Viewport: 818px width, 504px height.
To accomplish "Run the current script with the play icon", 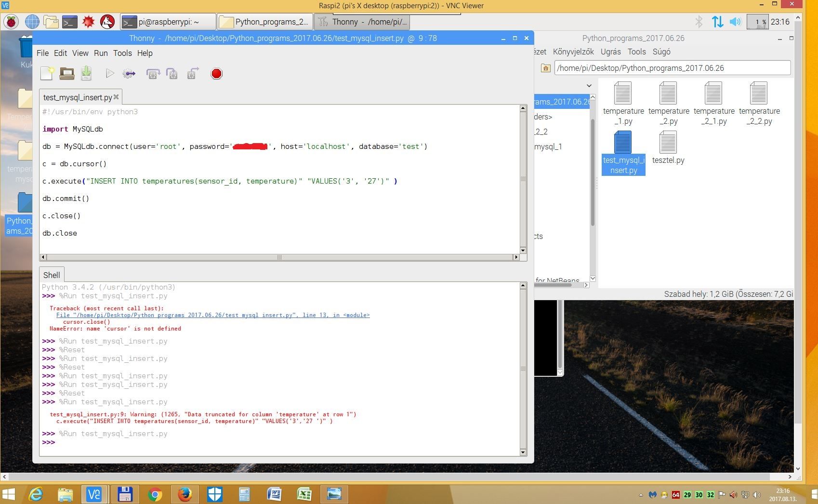I will point(110,73).
